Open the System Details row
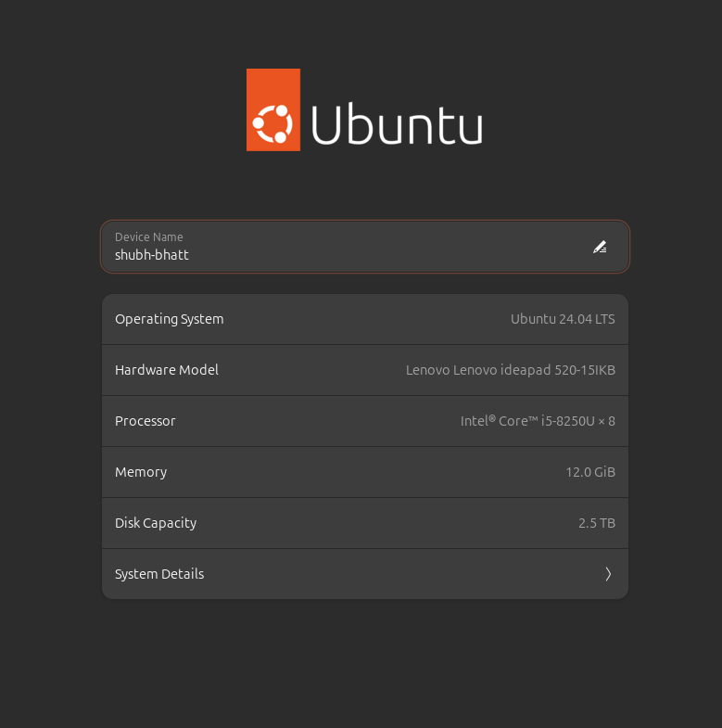The image size is (722, 728). 365,574
